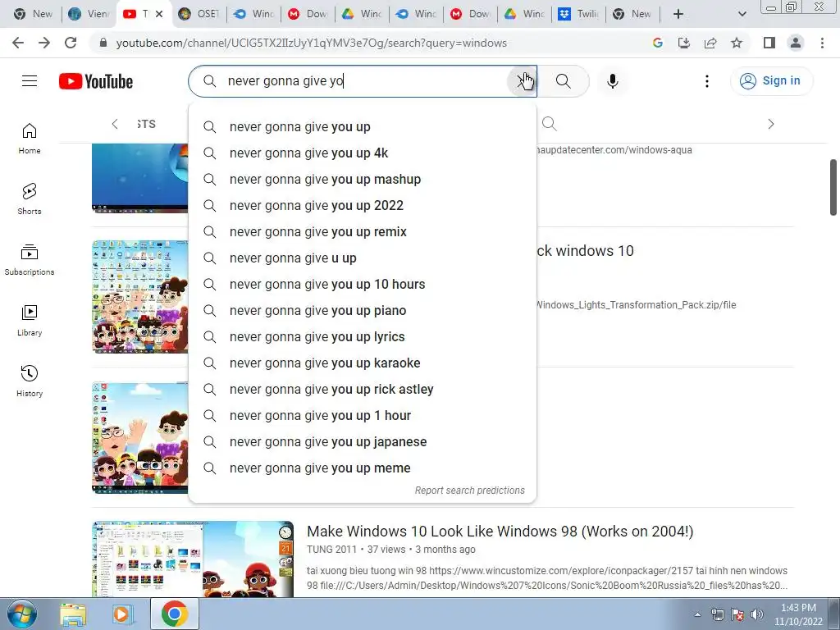Click Report search predictions link
The image size is (840, 630).
pos(470,491)
